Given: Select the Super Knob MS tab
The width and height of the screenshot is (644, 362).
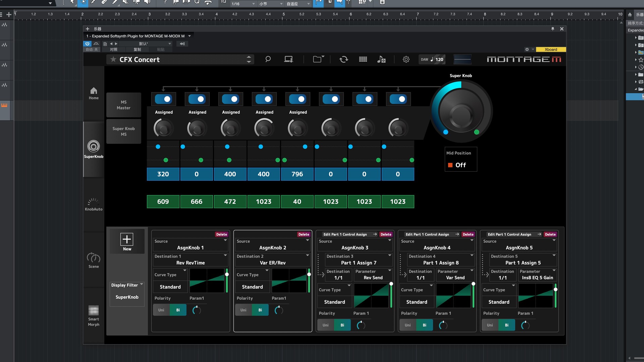Looking at the screenshot, I should 123,131.
